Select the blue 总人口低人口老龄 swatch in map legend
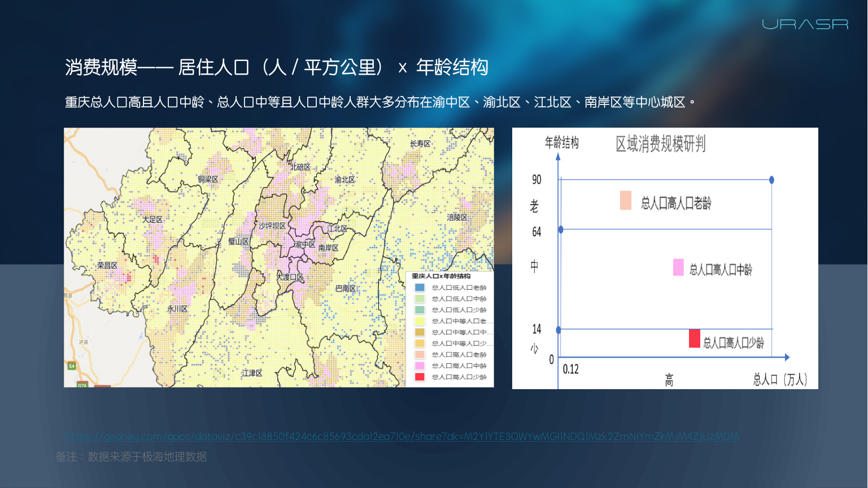The height and width of the screenshot is (488, 868). point(420,287)
